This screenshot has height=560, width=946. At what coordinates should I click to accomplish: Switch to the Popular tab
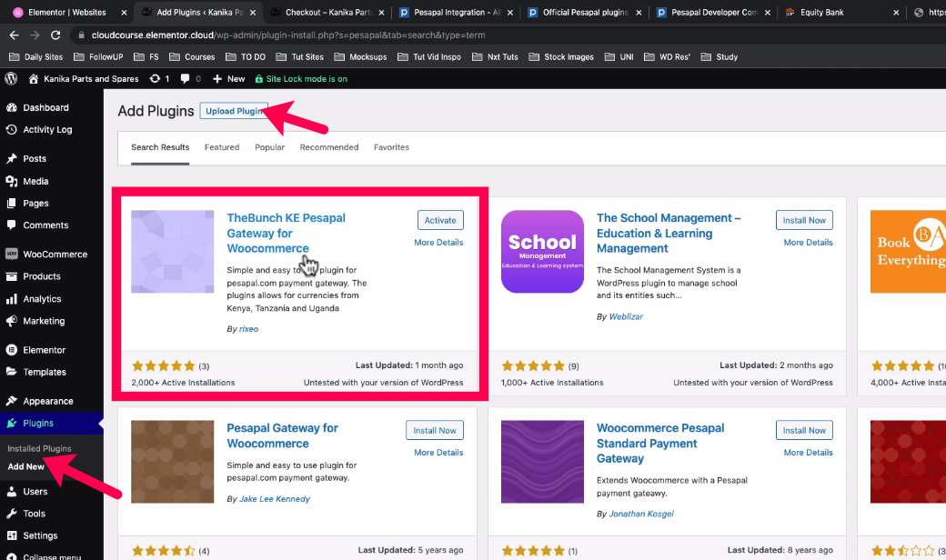point(269,147)
